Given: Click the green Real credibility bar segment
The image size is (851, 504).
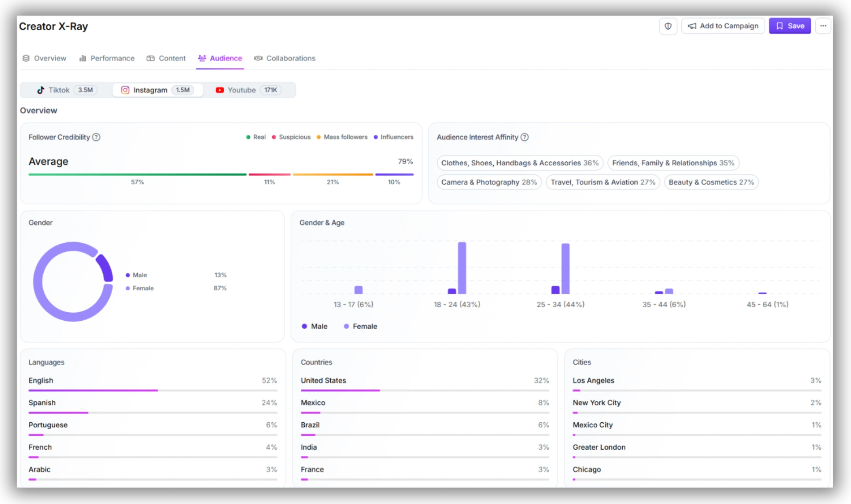Looking at the screenshot, I should pyautogui.click(x=137, y=174).
